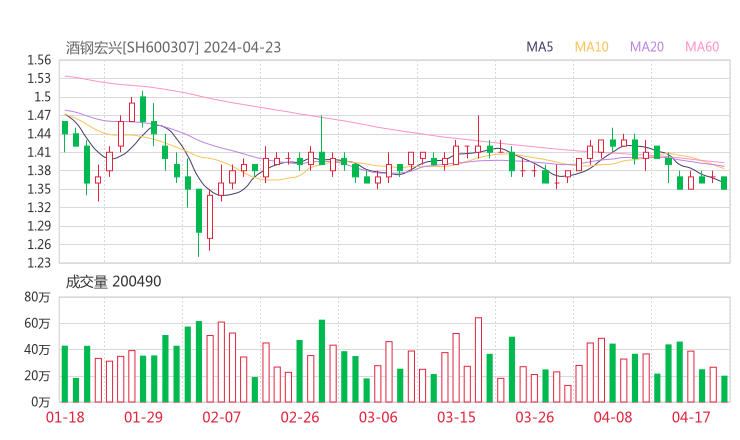Click the 1.47 price axis label
Viewport: 740px width, 440px height.
tap(39, 115)
